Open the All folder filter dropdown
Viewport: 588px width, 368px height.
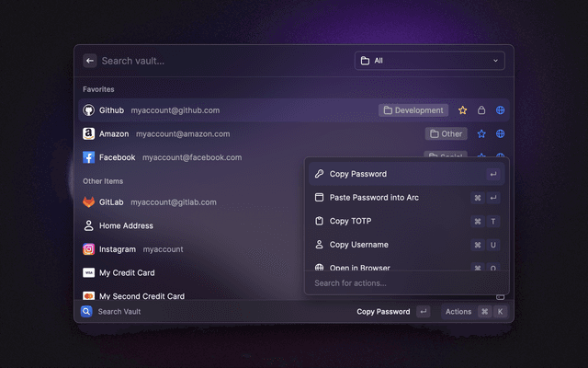pos(429,61)
